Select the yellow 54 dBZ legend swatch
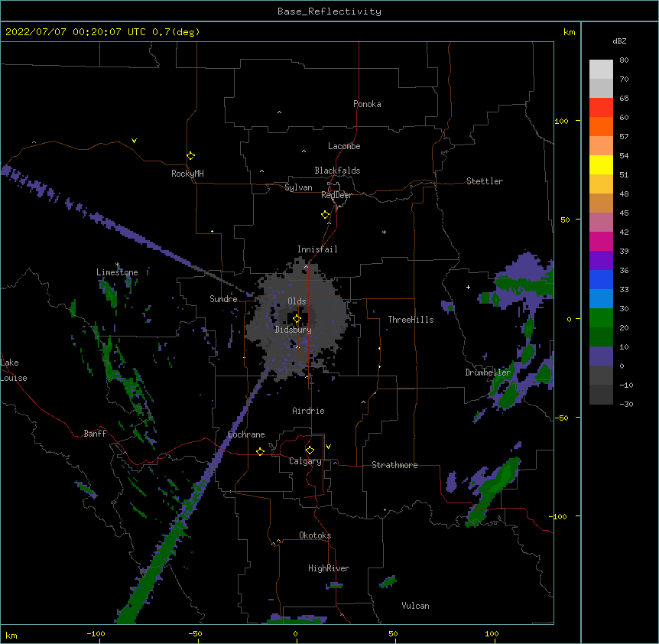The image size is (659, 644). point(601,164)
